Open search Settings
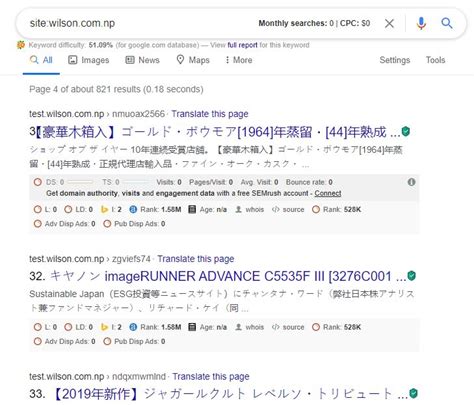Image resolution: width=474 pixels, height=405 pixels. (395, 60)
